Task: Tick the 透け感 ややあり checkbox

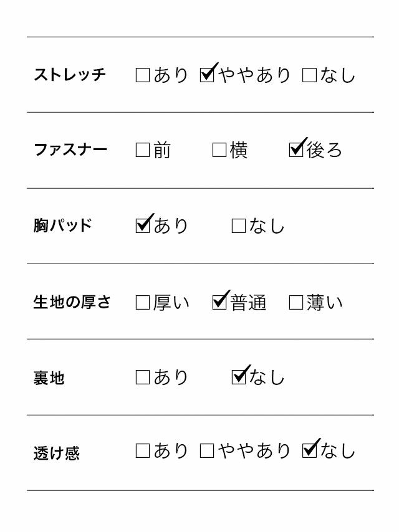Action: 207,451
